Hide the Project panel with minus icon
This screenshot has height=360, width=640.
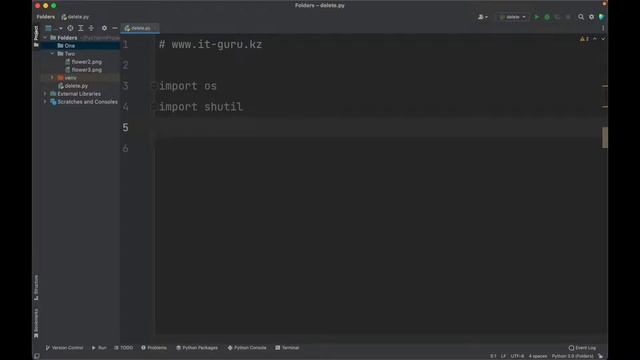point(115,28)
